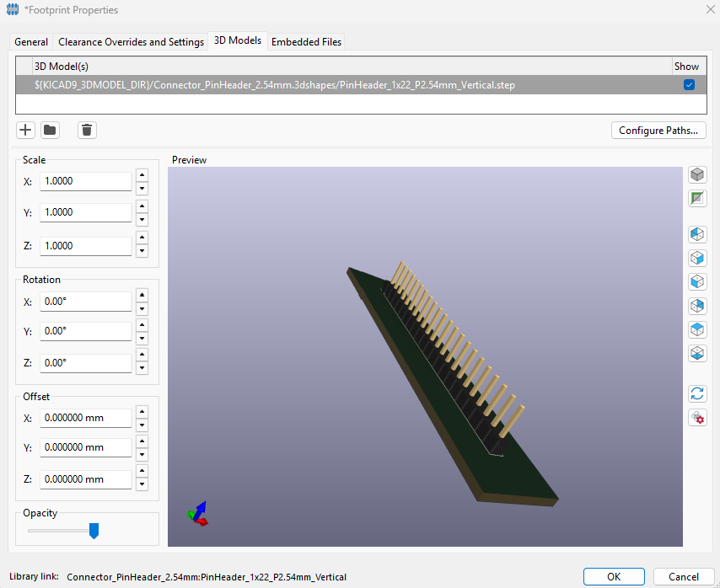The width and height of the screenshot is (720, 588).
Task: Switch the preview to the top view
Action: coord(697,329)
